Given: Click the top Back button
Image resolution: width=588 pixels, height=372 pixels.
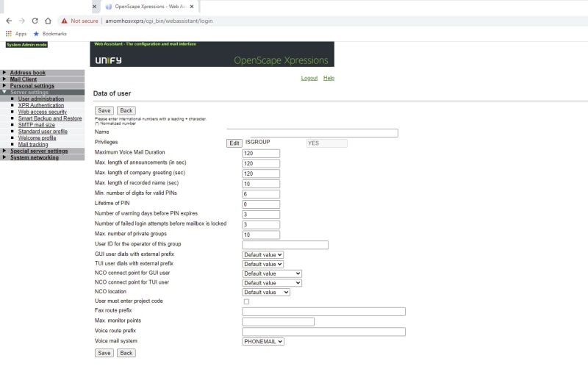Looking at the screenshot, I should 126,110.
